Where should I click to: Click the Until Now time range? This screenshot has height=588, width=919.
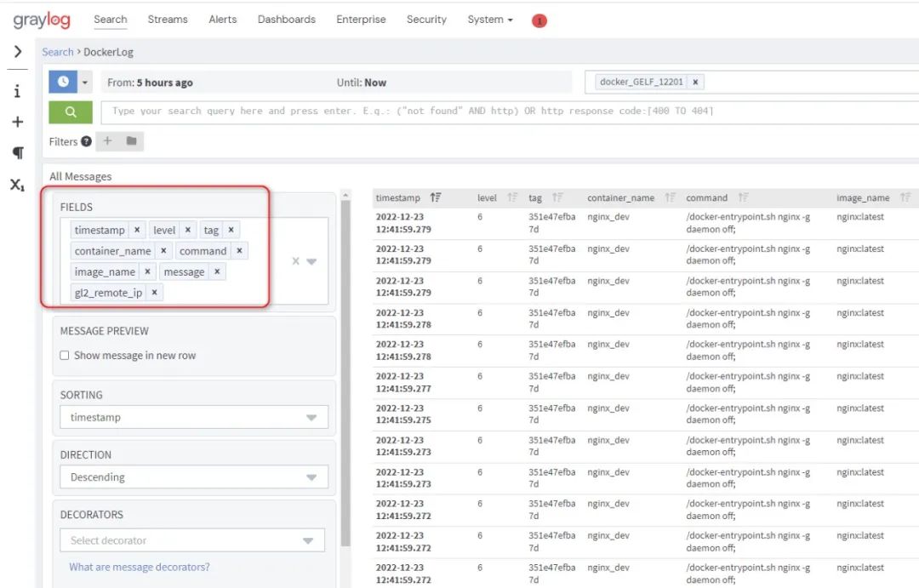coord(362,83)
